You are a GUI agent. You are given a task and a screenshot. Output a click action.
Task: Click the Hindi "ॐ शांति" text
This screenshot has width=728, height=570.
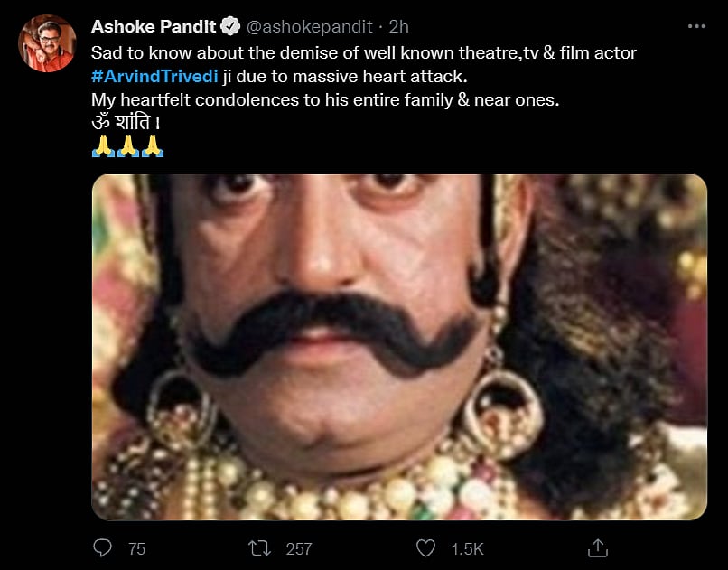coord(126,124)
